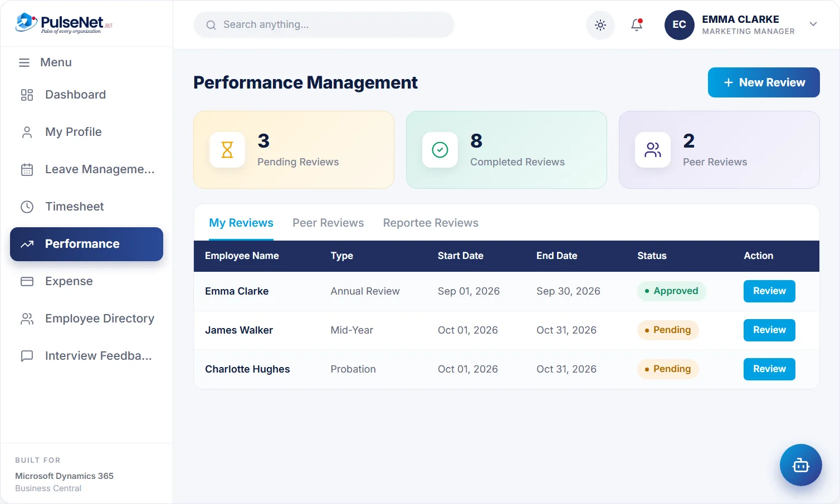The image size is (840, 504).
Task: Click Emma Clarke row name
Action: click(x=237, y=291)
